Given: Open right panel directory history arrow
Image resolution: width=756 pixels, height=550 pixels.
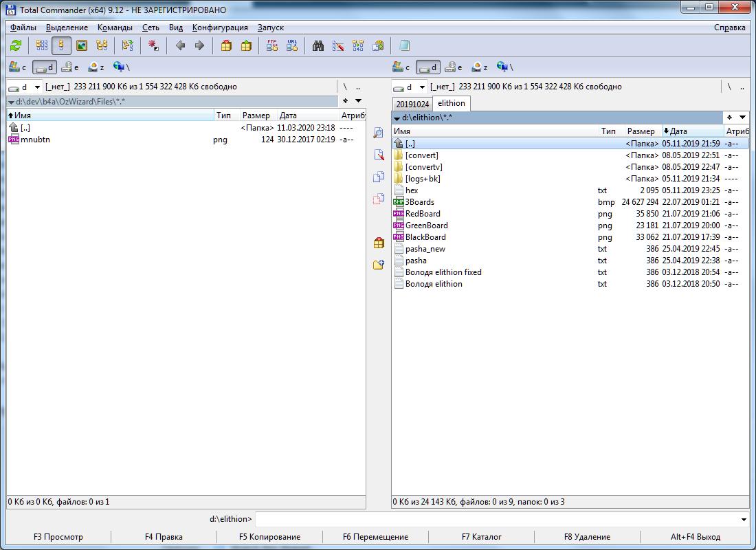Looking at the screenshot, I should coord(742,118).
